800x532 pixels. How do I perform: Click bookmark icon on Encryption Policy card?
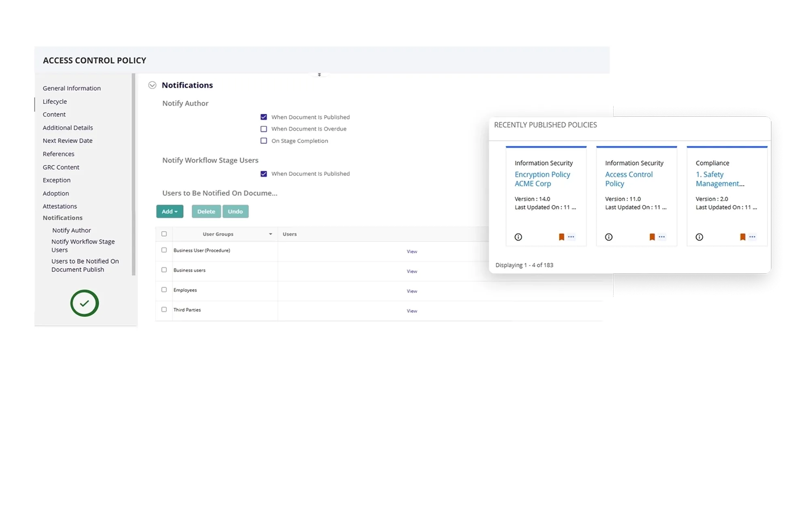(561, 237)
